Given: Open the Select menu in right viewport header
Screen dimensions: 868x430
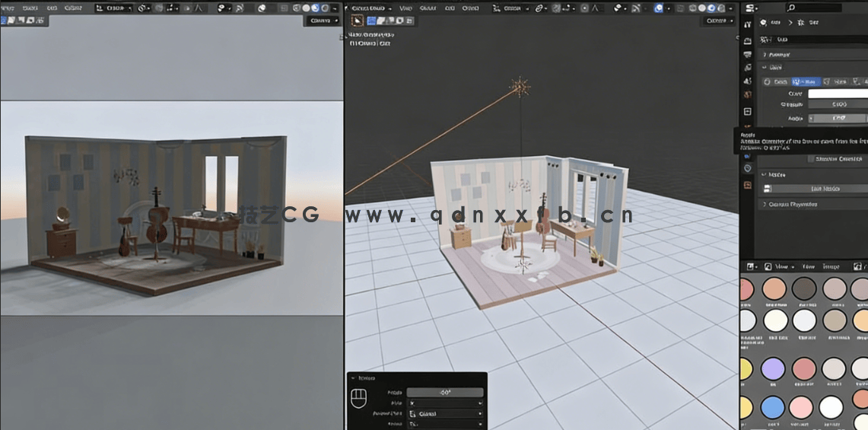Looking at the screenshot, I should tap(428, 8).
